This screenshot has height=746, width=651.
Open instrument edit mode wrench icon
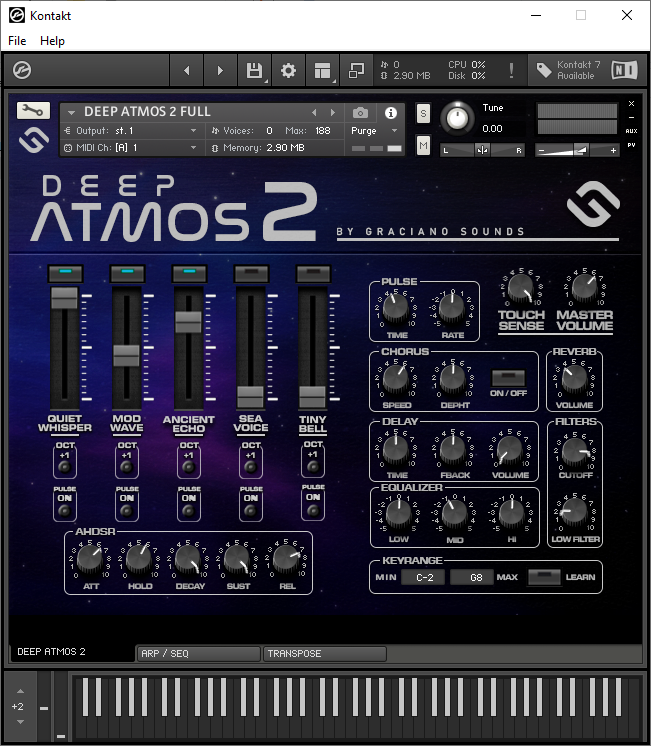click(x=33, y=111)
